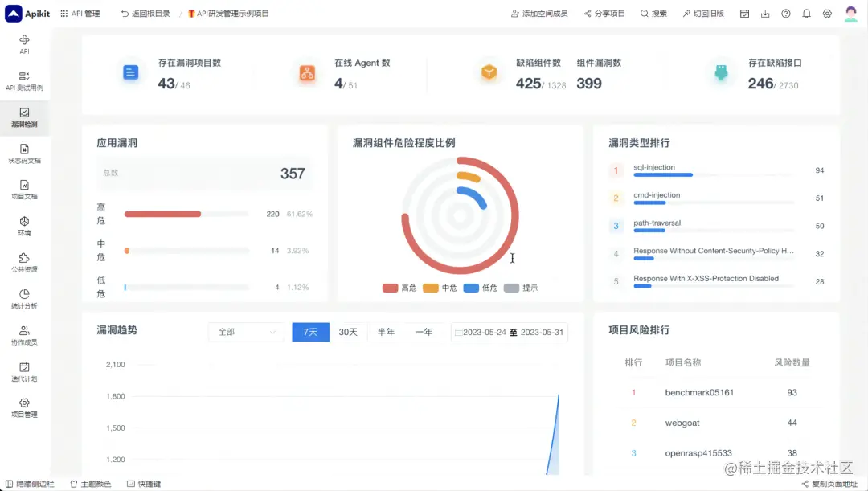The width and height of the screenshot is (868, 491).
Task: Click Response With X-XSS-Protection Disabled row
Action: (717, 281)
